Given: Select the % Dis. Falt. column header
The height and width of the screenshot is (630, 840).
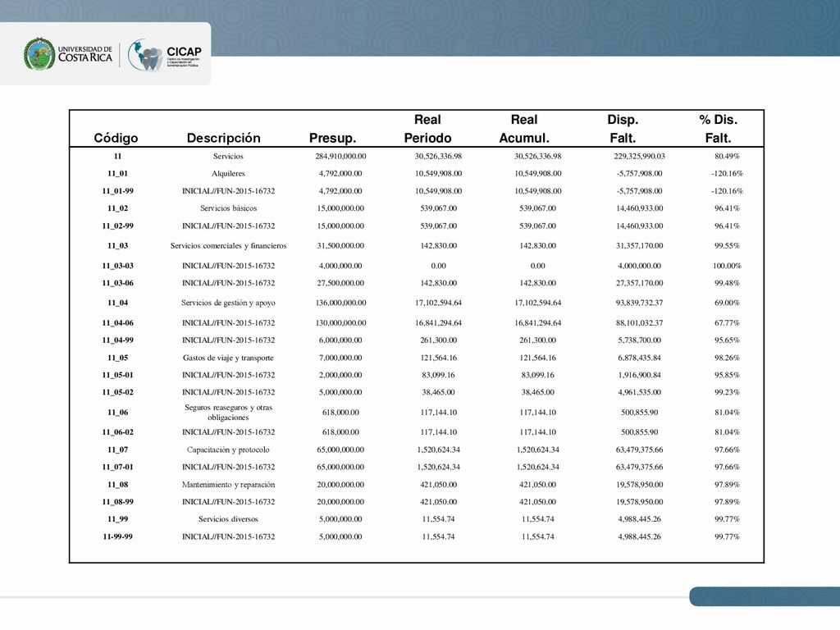Looking at the screenshot, I should [x=719, y=129].
